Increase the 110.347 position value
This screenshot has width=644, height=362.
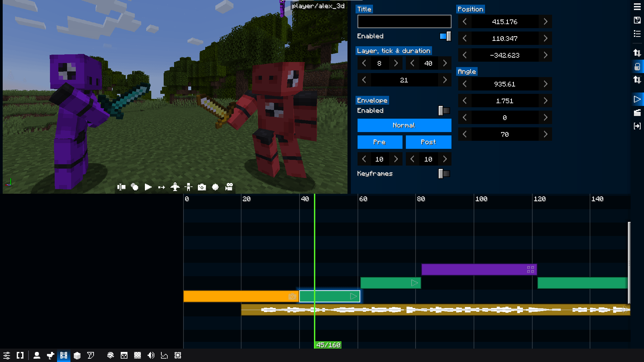[545, 39]
